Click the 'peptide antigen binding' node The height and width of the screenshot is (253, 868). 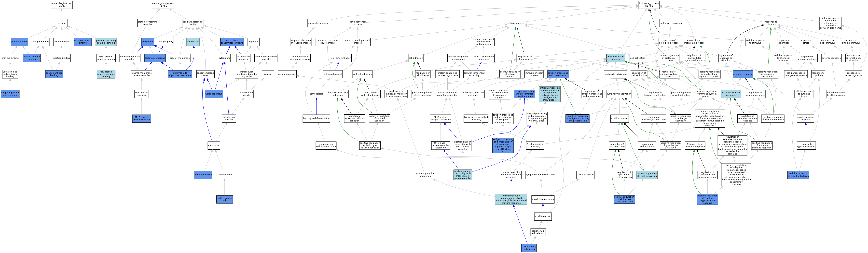point(54,74)
